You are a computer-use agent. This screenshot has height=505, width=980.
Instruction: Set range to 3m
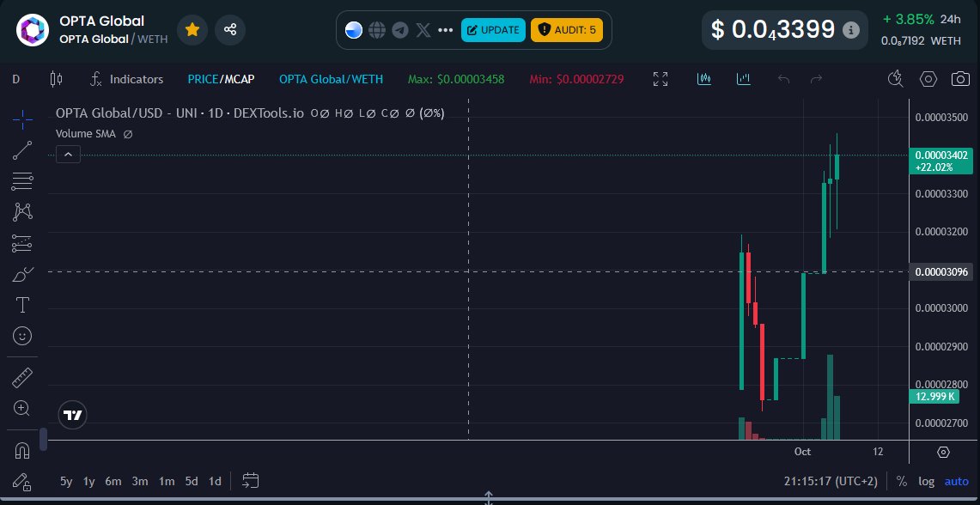point(140,481)
